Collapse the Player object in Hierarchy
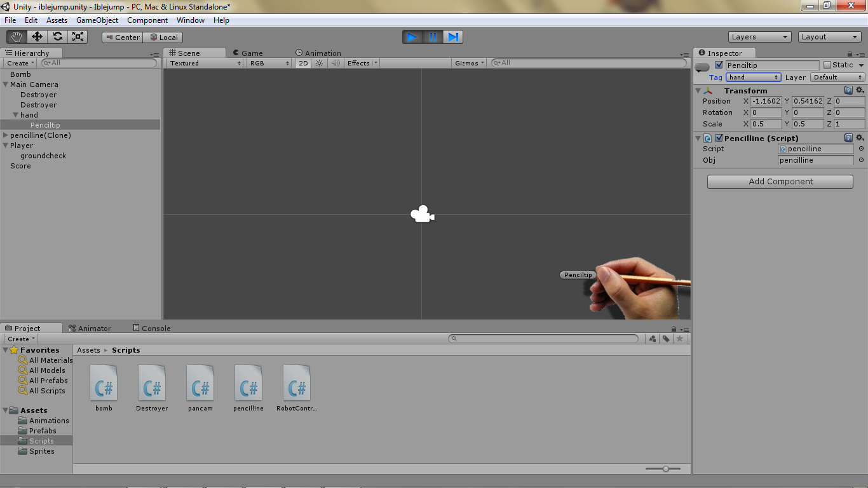This screenshot has height=488, width=868. pyautogui.click(x=6, y=146)
